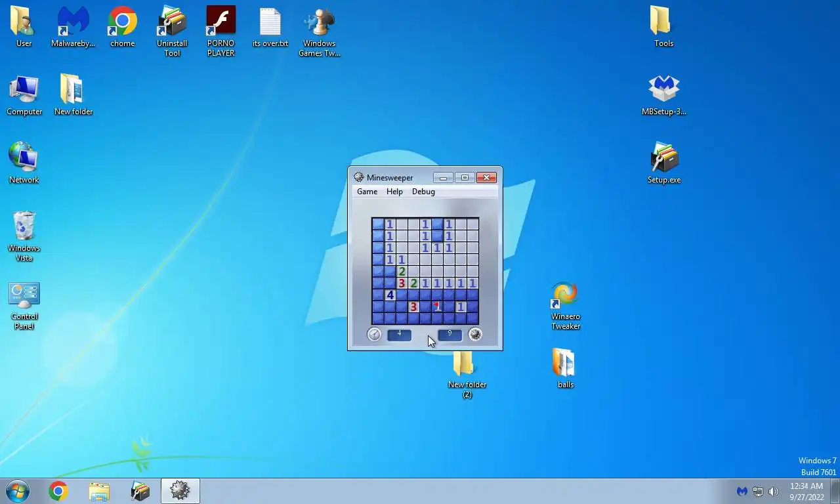Click the dark blue 4 cell
Image resolution: width=840 pixels, height=504 pixels.
[x=390, y=295]
